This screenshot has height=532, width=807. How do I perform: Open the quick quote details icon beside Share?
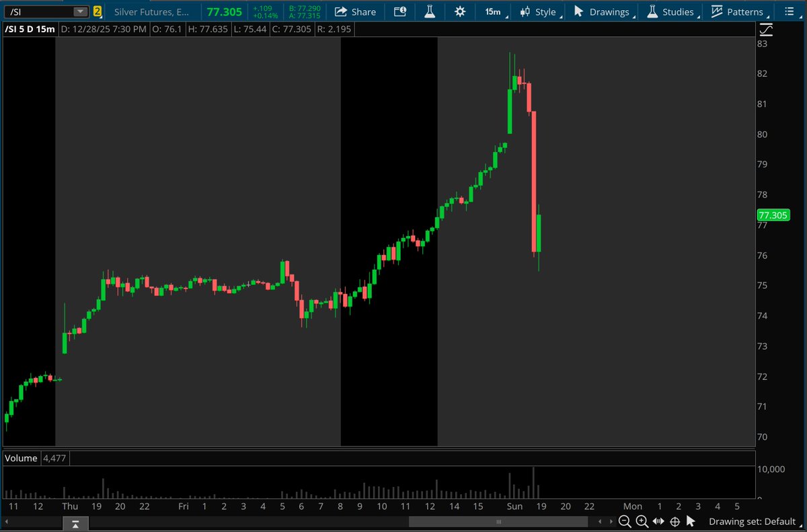(x=399, y=11)
